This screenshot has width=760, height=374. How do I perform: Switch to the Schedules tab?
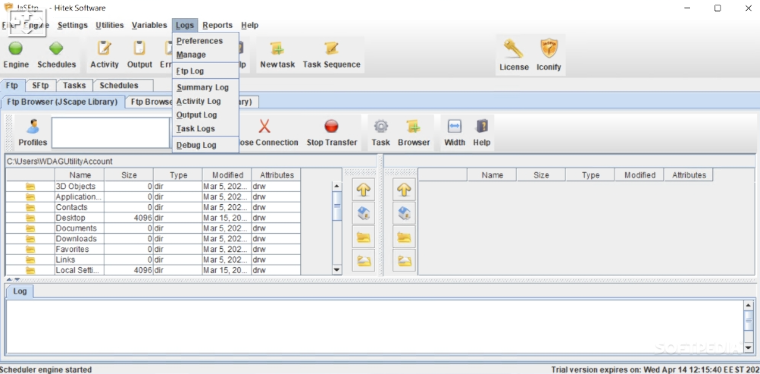click(x=119, y=85)
